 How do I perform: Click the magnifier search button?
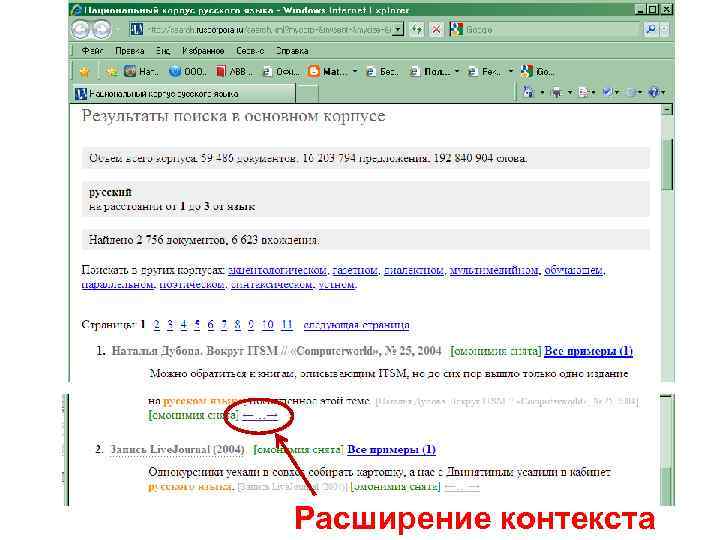[x=650, y=29]
